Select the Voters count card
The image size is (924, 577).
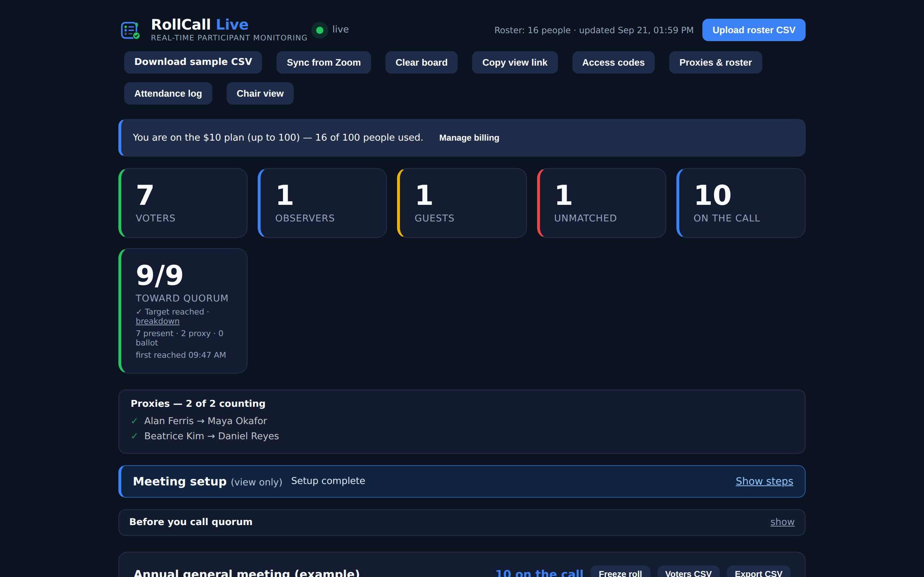pos(183,203)
